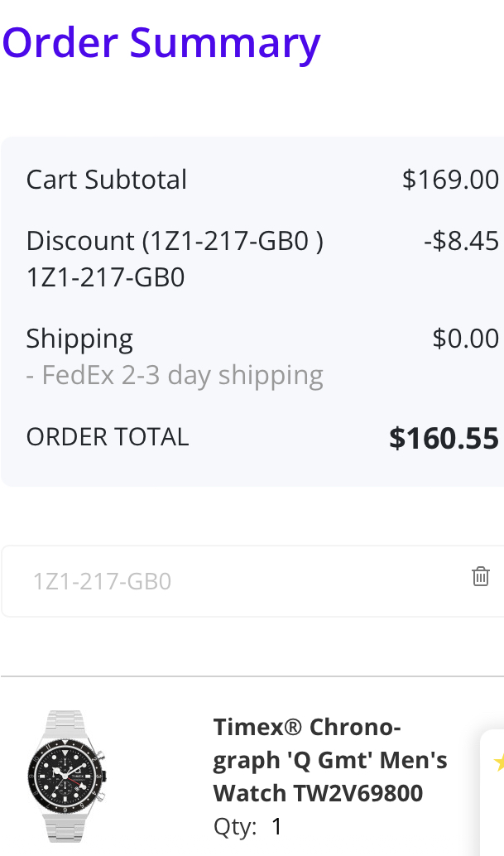Click the 1Z1-217-GB0 code below the Discount label
The image size is (504, 856).
[105, 277]
